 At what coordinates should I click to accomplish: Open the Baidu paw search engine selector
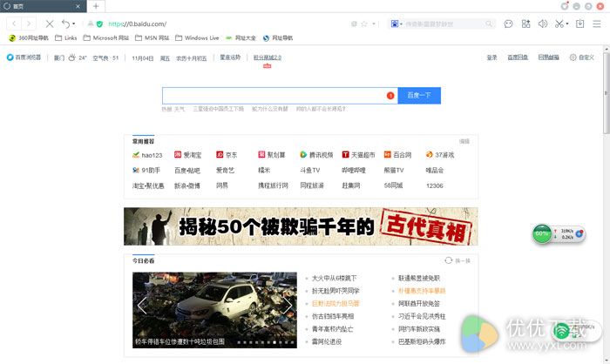pos(396,24)
